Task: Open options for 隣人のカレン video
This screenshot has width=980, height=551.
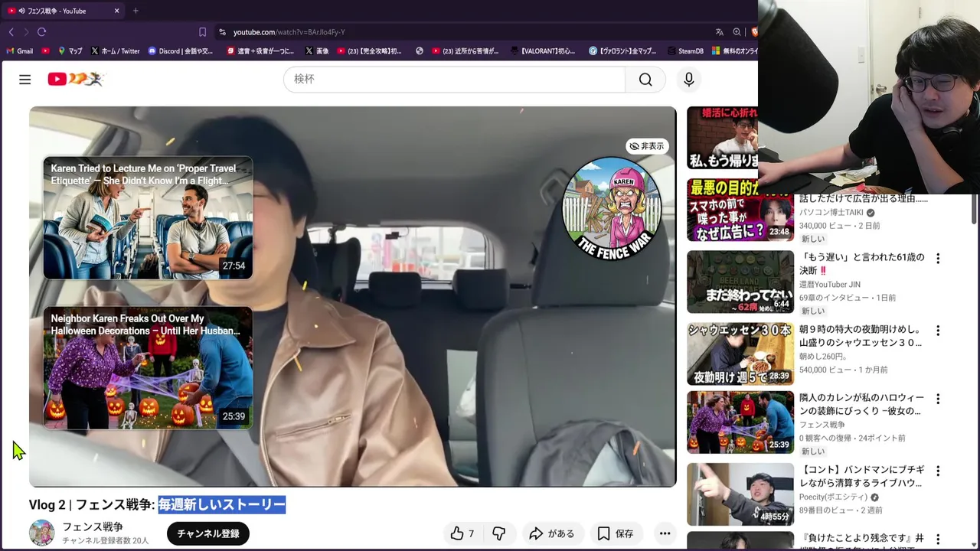Action: coord(938,399)
